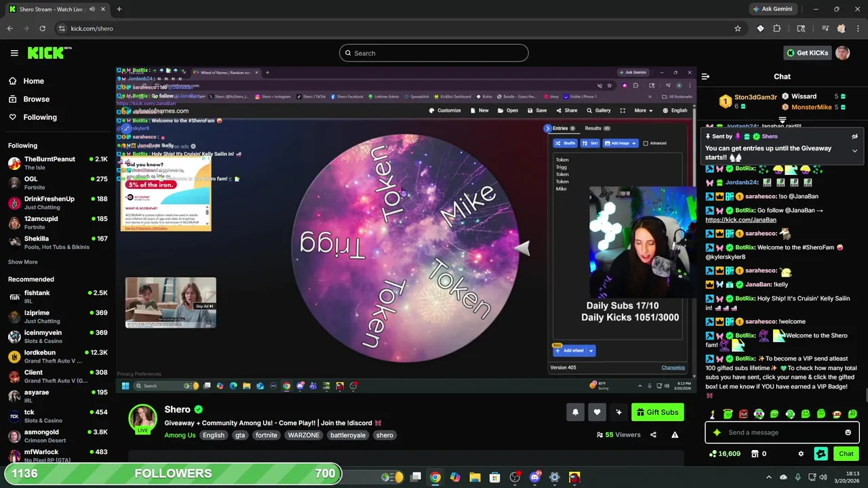Click the WARZONE tag
The image size is (868, 488).
click(x=303, y=435)
